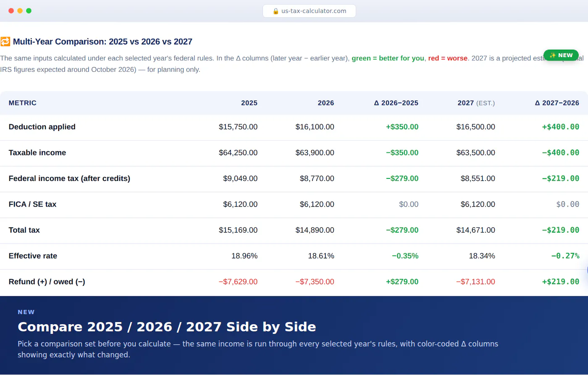Click the small NEW label in banner

click(26, 312)
